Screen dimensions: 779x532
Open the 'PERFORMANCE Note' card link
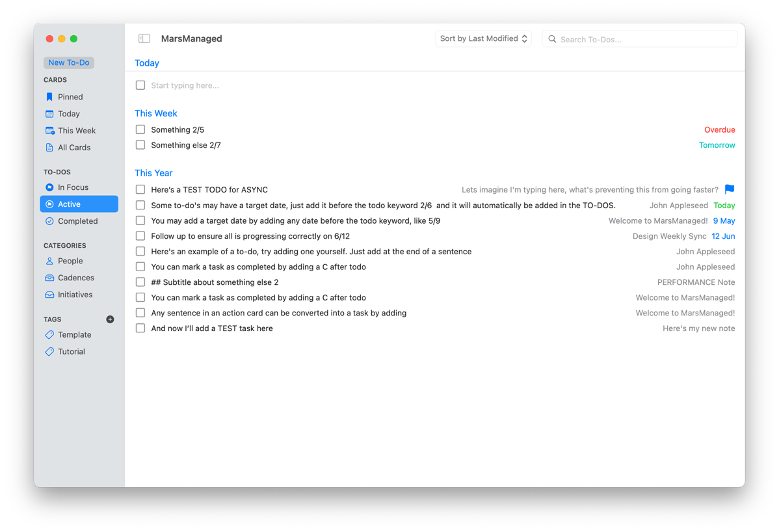click(696, 282)
